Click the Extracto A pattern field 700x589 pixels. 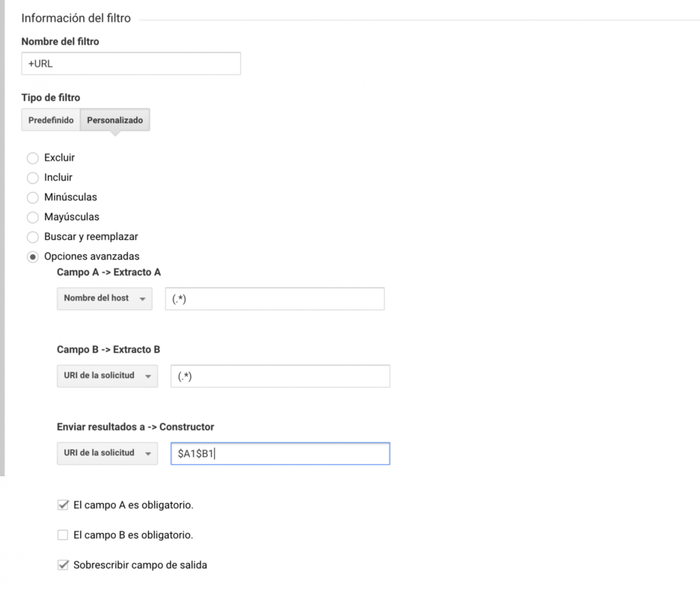274,299
